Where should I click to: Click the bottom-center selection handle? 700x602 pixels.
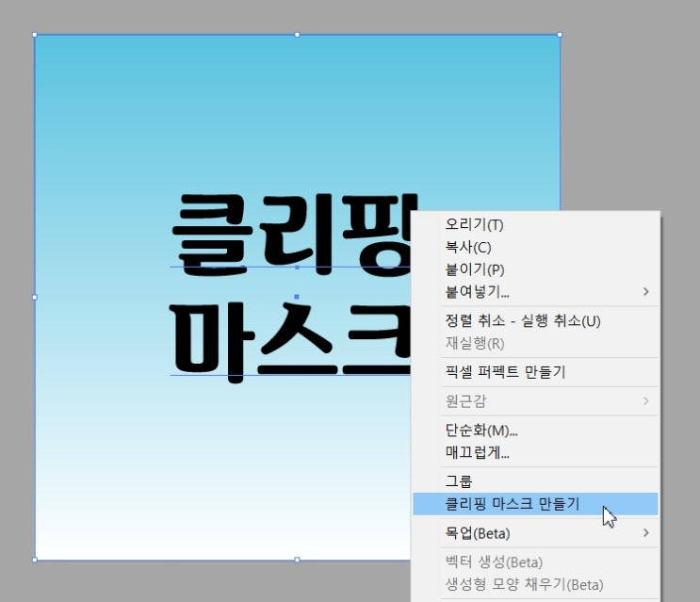point(298,560)
